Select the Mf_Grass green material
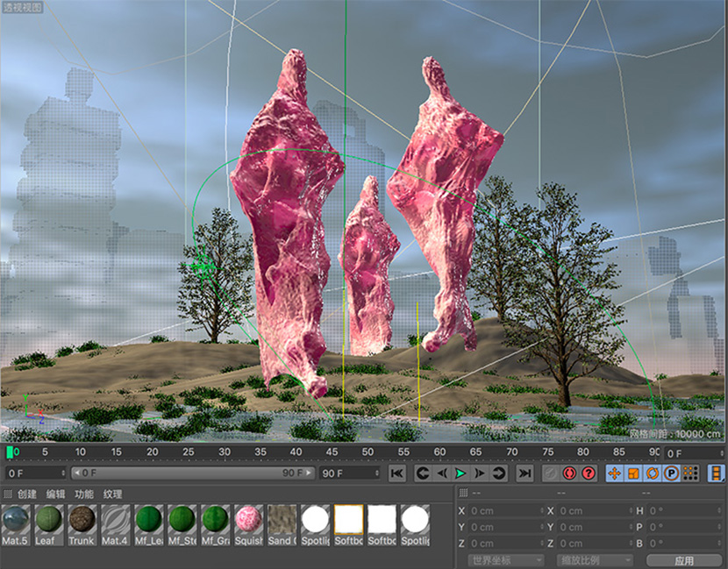 (216, 525)
